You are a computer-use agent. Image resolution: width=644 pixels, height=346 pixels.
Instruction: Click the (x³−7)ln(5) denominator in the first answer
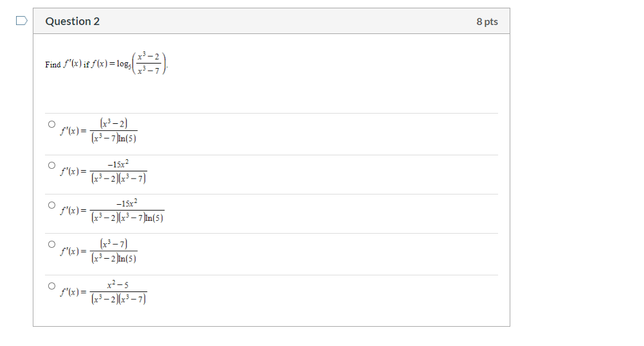click(x=114, y=138)
